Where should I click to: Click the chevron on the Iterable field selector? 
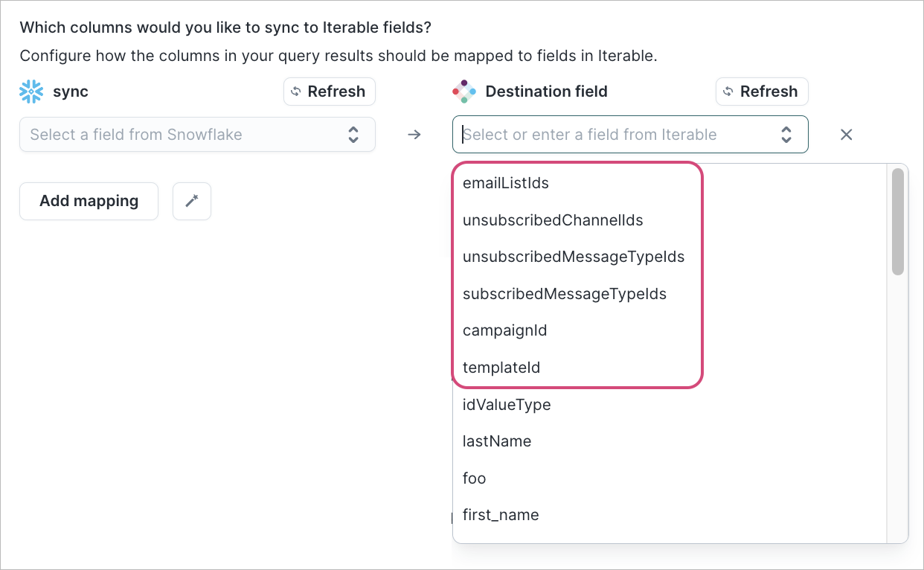[786, 135]
